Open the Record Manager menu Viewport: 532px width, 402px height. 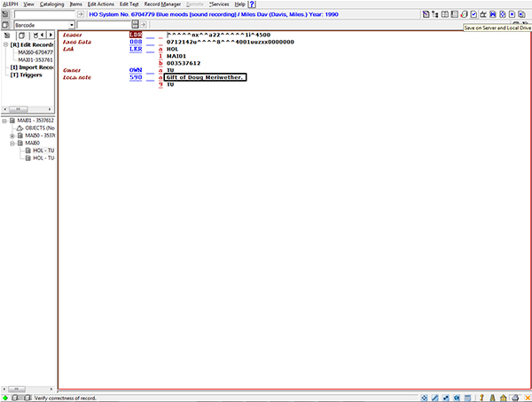pyautogui.click(x=163, y=4)
